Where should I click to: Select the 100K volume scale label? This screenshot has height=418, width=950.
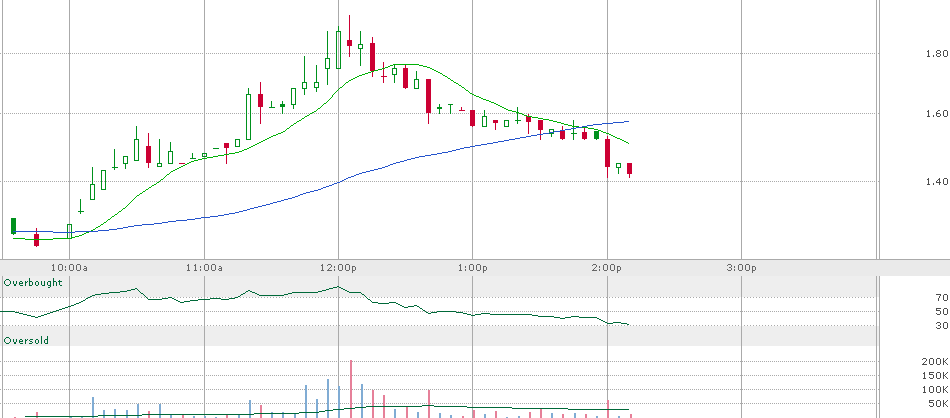coord(936,390)
